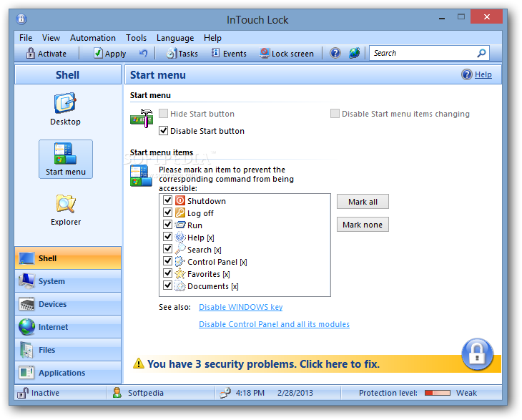Switch to the Files category tab

(68, 350)
